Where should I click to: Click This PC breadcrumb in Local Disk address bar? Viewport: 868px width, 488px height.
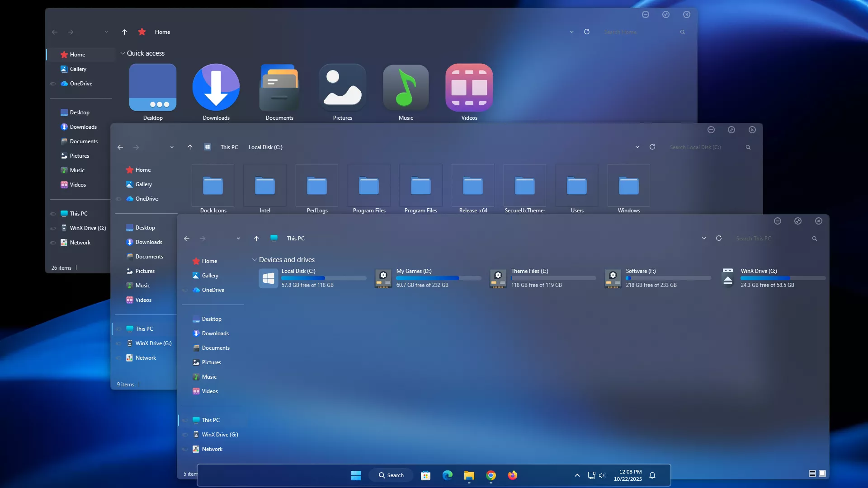[x=229, y=147]
